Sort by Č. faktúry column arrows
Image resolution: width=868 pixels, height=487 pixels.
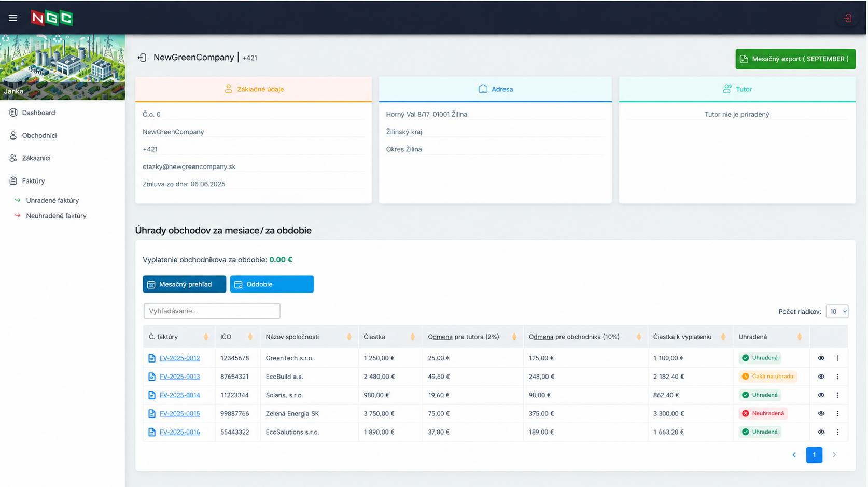pyautogui.click(x=206, y=337)
